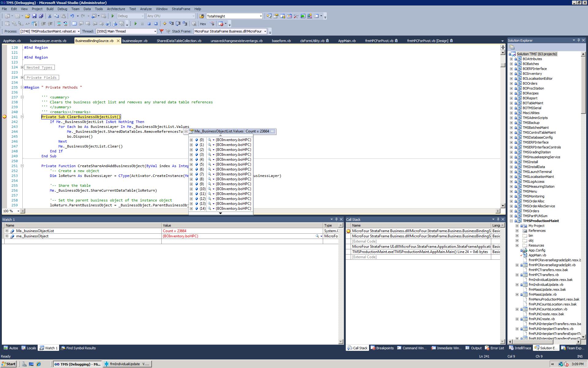Click the editor vertical scrollbar thumb
Viewport: 588px width, 368px height.
click(503, 65)
